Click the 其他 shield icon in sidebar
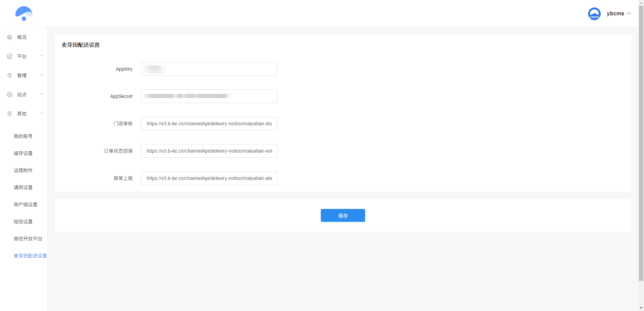Viewport: 644px width, 311px height. (x=10, y=114)
